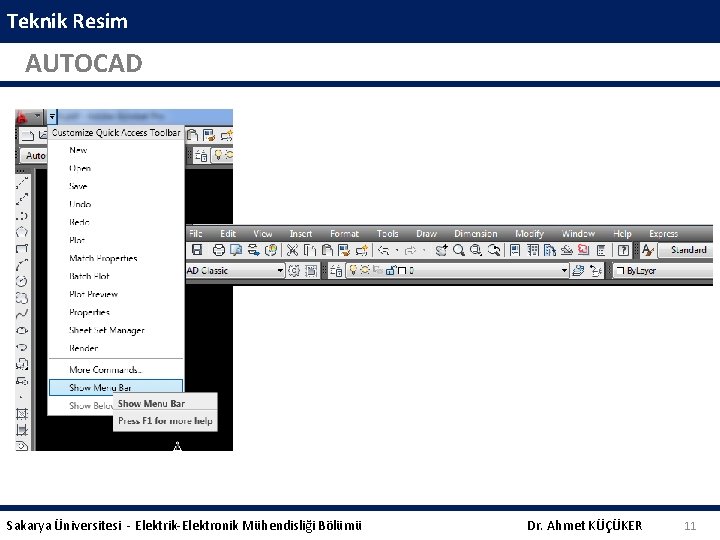
Task: Expand the layer list dropdown arrow
Action: 564,271
